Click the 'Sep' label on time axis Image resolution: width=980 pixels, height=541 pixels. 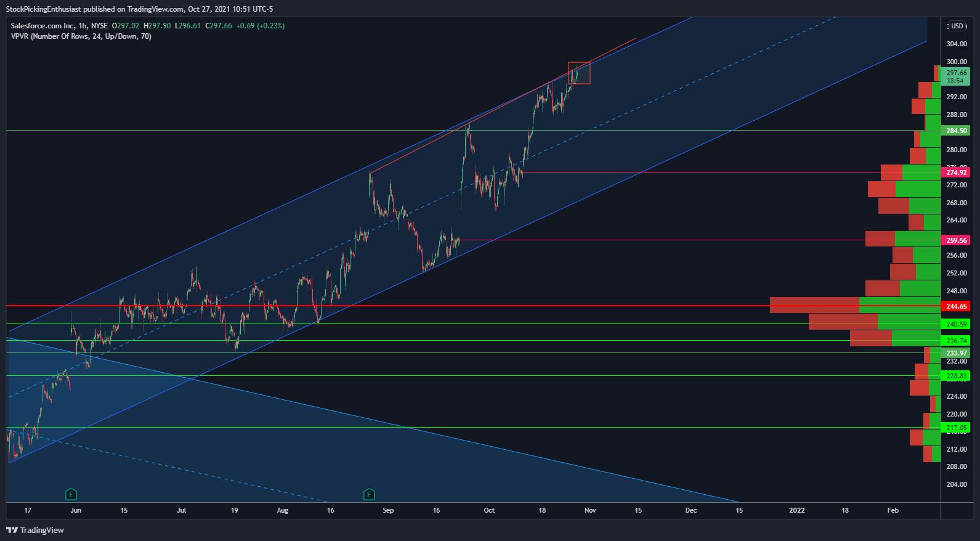pyautogui.click(x=388, y=510)
